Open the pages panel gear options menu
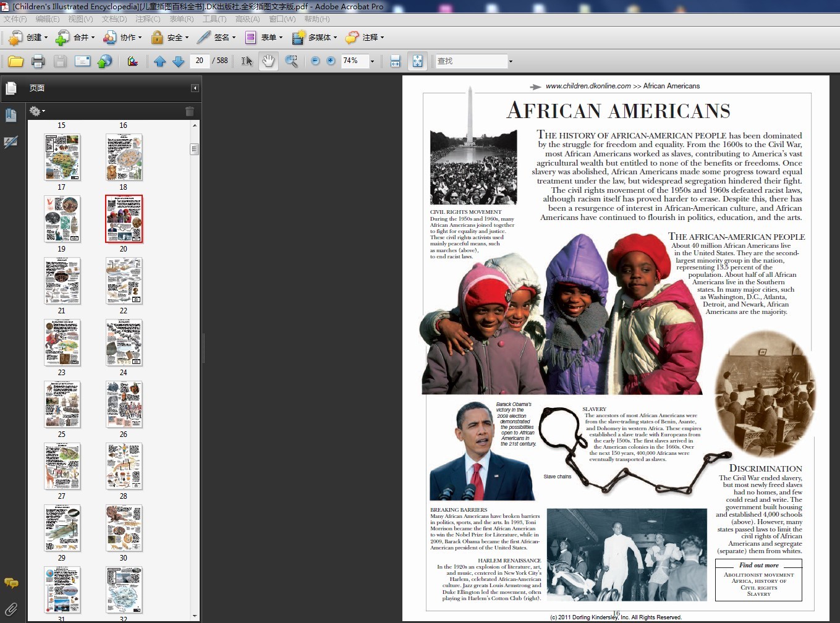This screenshot has height=623, width=840. (37, 111)
